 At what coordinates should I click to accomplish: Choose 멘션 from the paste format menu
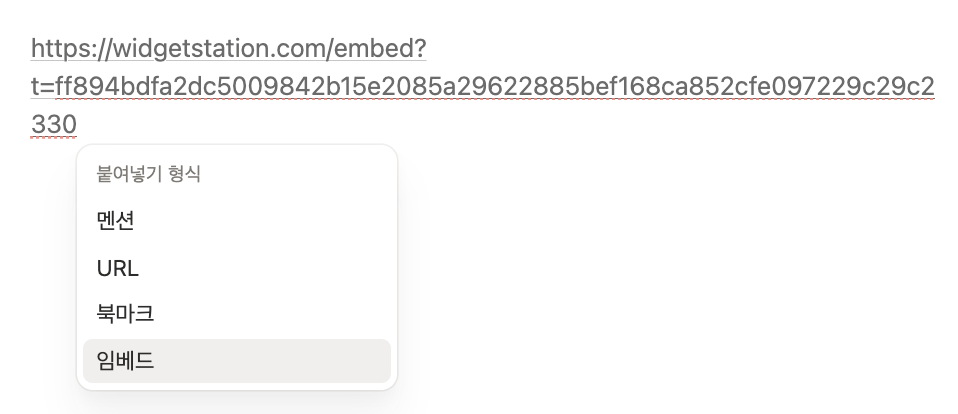pos(236,220)
